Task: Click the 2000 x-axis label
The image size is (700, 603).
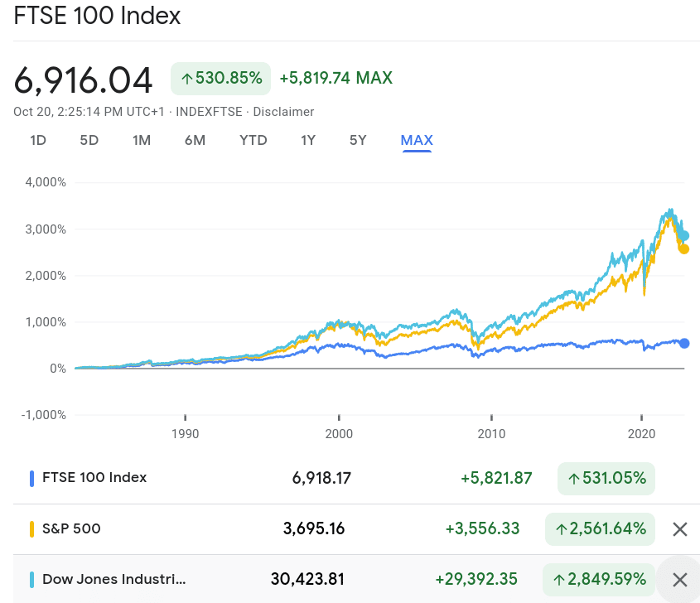Action: click(339, 434)
